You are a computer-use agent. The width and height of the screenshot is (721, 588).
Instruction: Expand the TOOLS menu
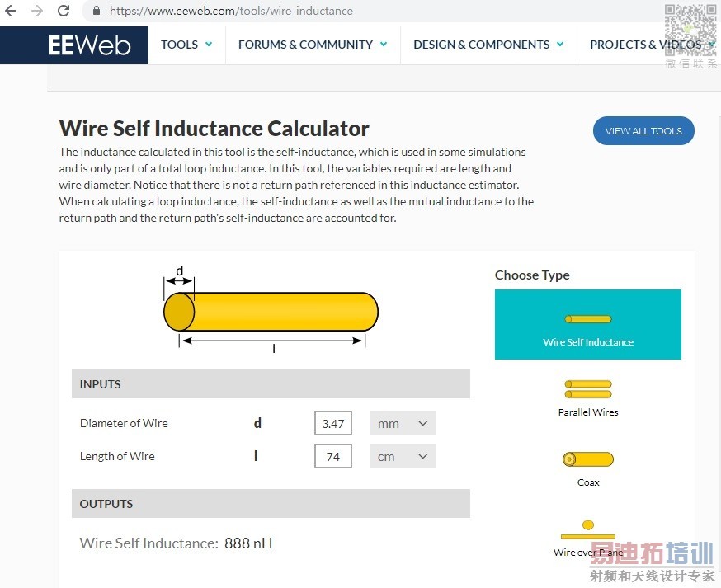pos(186,45)
